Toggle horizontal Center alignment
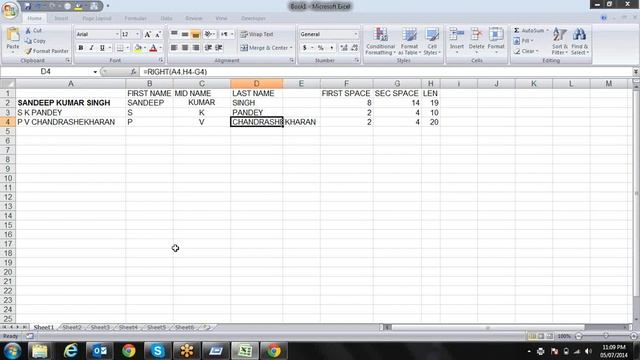The width and height of the screenshot is (640, 360). pyautogui.click(x=185, y=48)
